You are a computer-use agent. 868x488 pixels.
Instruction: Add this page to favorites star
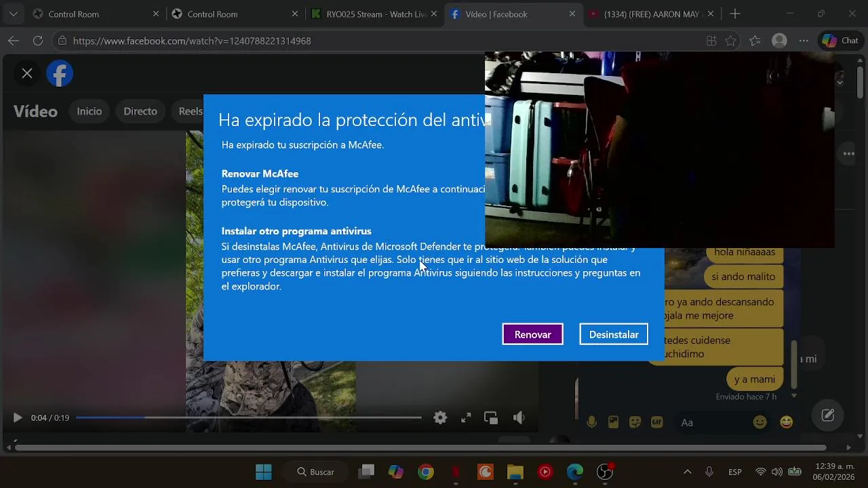[x=730, y=41]
